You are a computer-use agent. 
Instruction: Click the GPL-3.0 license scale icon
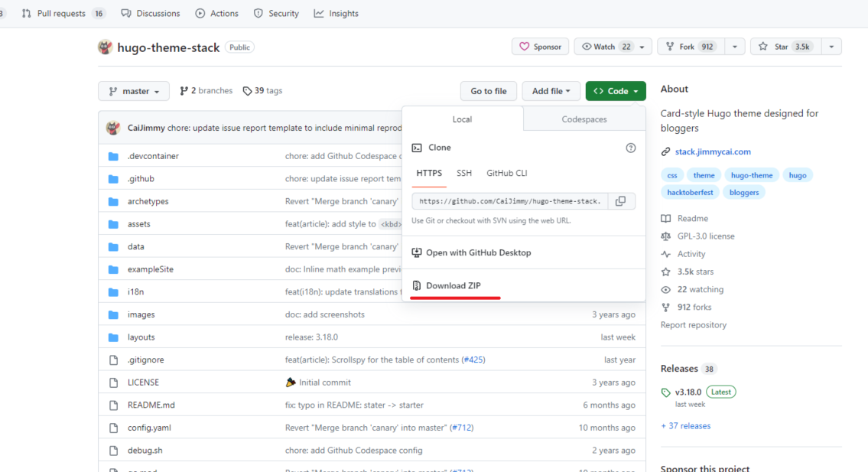click(666, 236)
